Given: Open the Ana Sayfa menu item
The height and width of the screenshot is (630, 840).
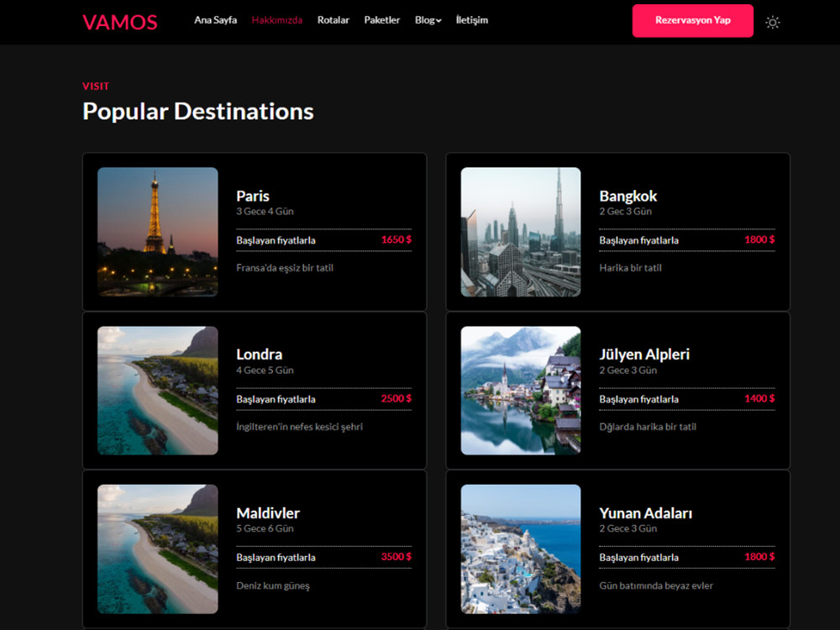Looking at the screenshot, I should [215, 20].
